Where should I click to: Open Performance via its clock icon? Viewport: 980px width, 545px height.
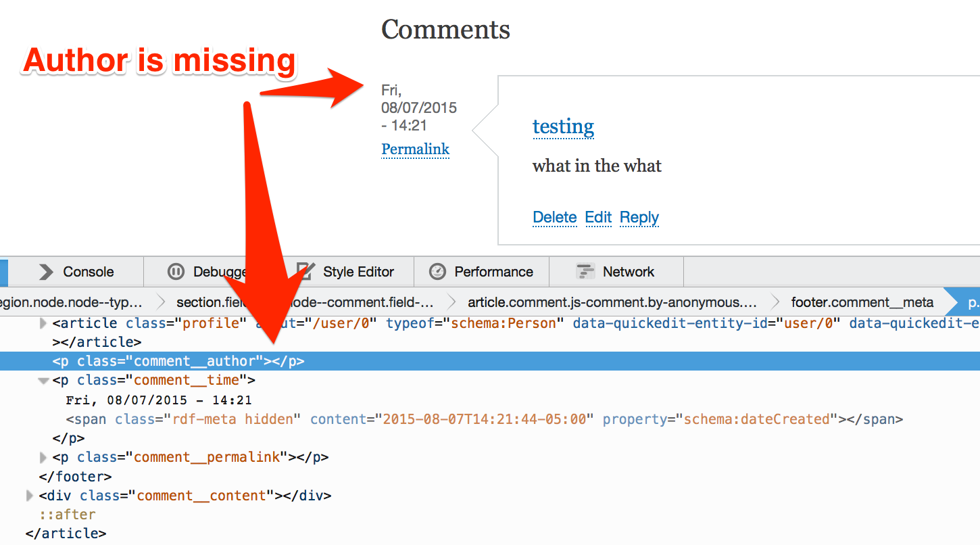438,271
